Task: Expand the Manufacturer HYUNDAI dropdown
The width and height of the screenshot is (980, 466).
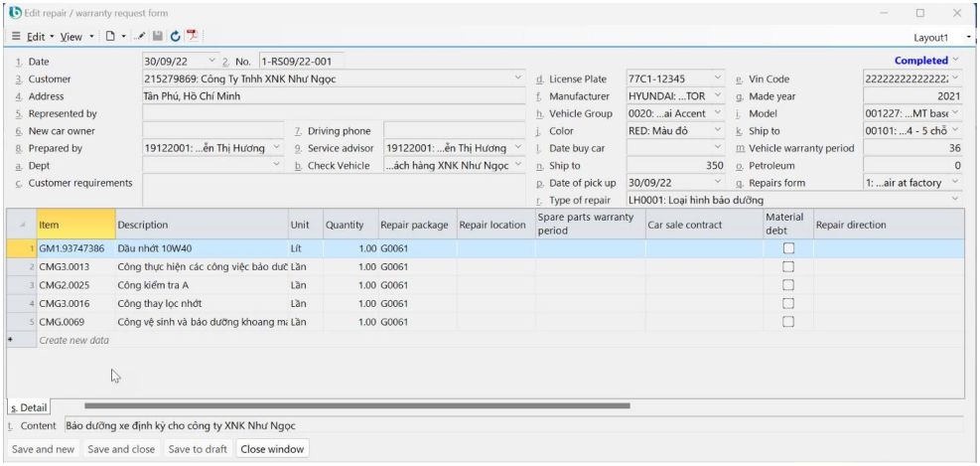Action: (718, 95)
